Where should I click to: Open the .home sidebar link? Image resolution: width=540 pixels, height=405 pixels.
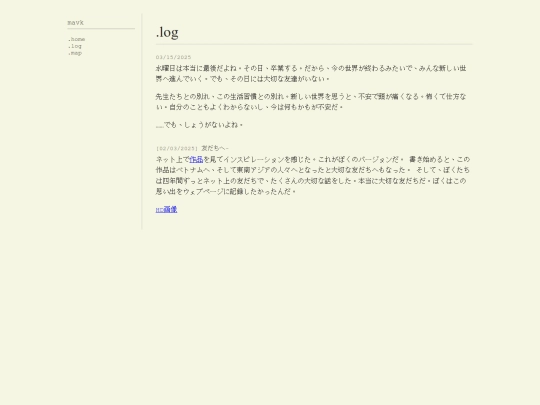coord(76,39)
